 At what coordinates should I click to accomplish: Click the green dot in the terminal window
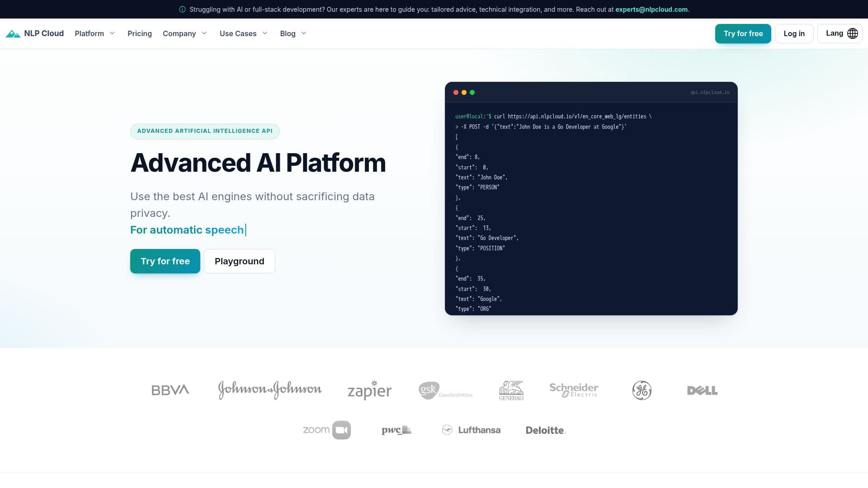[472, 93]
